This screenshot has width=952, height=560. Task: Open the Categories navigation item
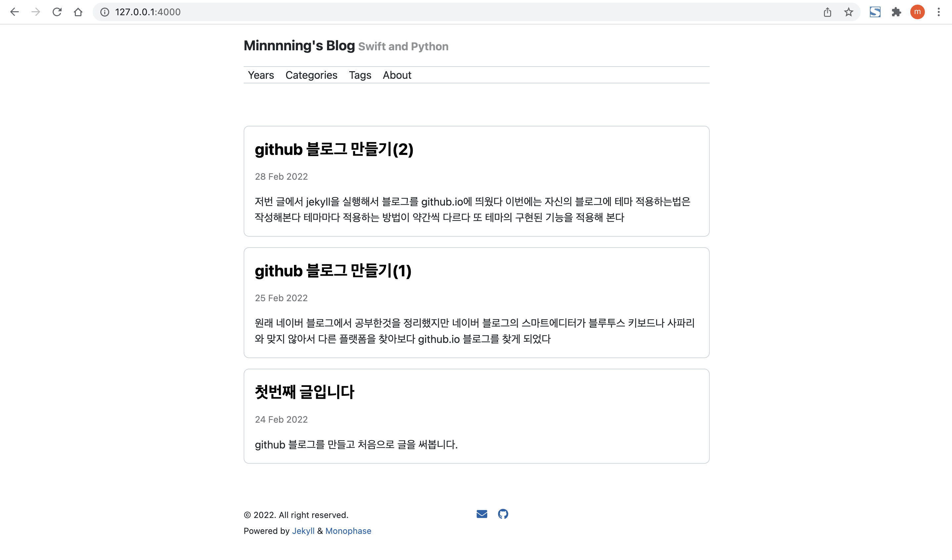coord(311,75)
